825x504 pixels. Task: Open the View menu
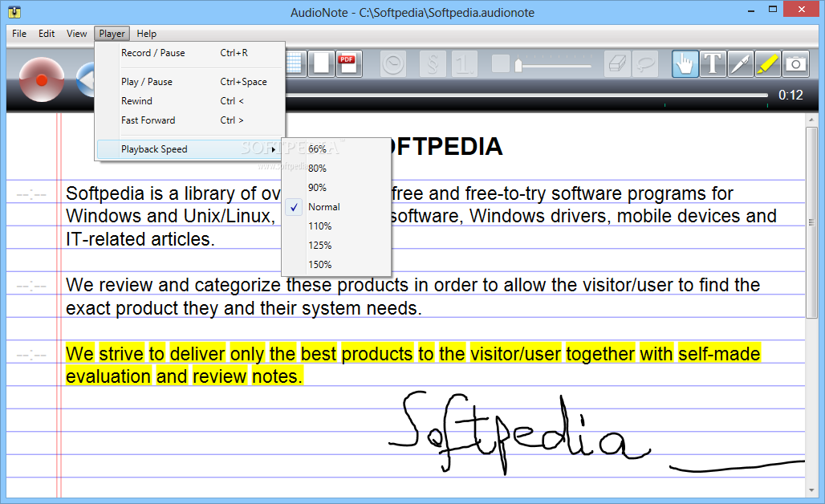77,34
